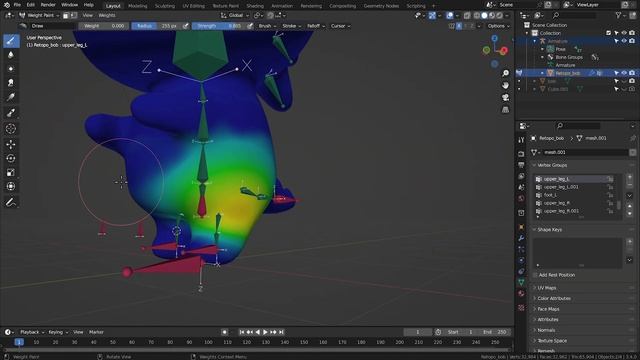Open the Brush settings dropdown
The height and width of the screenshot is (360, 640).
(267, 26)
